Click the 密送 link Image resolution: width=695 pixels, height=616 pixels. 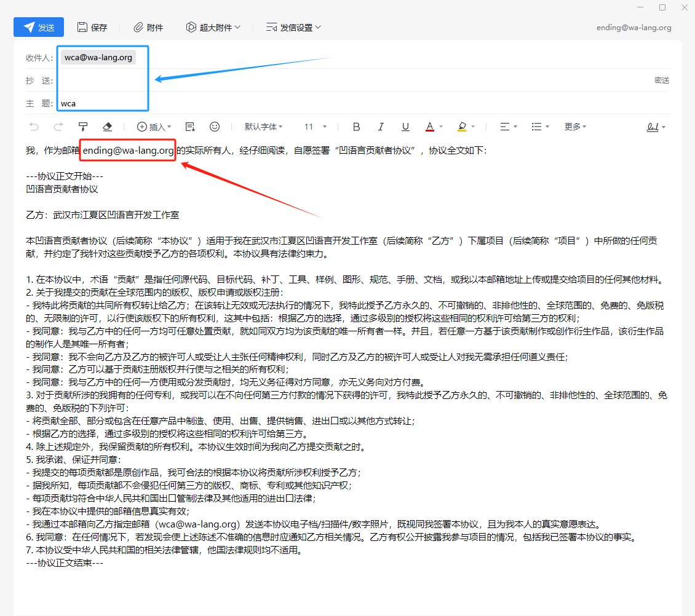coord(661,81)
